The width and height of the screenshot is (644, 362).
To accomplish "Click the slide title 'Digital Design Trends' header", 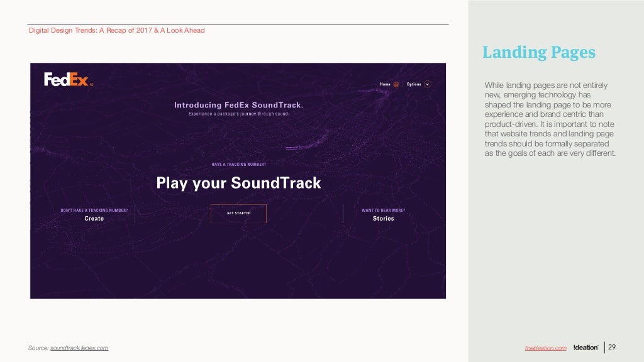I will coord(116,30).
